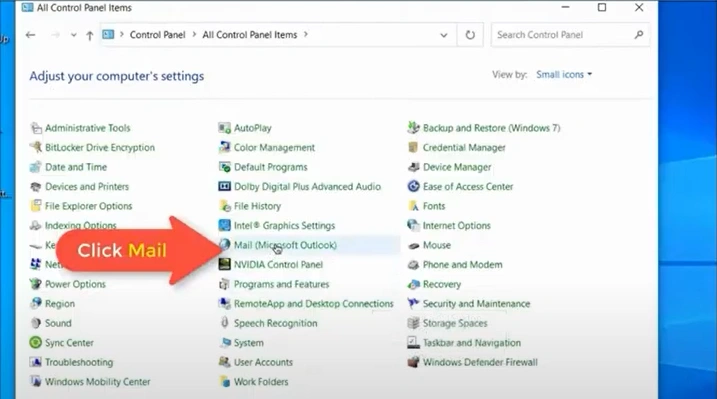
Task: Click the Credential Manager icon
Action: tap(413, 148)
